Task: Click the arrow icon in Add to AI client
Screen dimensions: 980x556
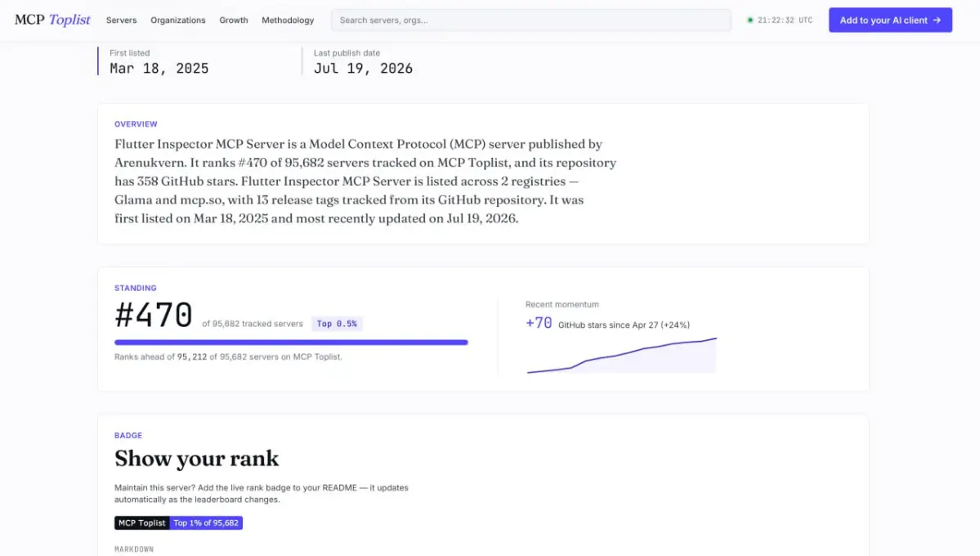Action: 936,20
